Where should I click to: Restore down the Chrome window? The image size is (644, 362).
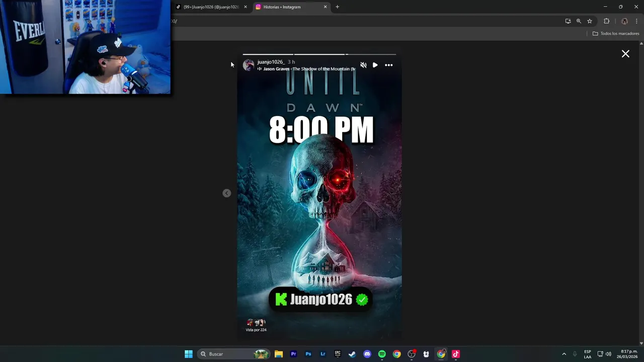coord(621,7)
